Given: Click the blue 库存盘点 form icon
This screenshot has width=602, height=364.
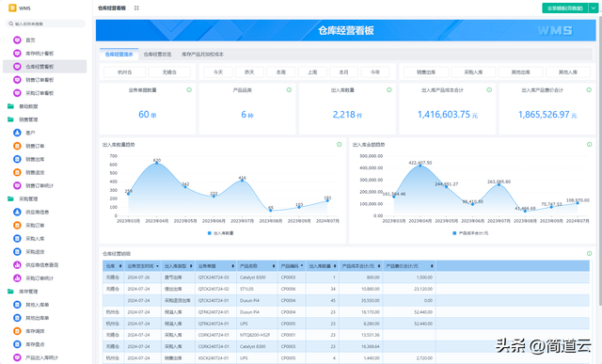Looking at the screenshot, I should click(x=17, y=344).
